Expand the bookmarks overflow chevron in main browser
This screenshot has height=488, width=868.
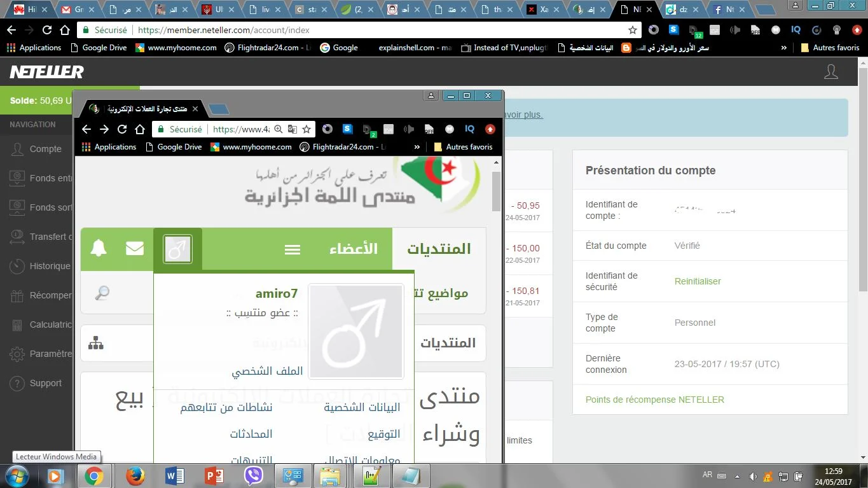(783, 48)
